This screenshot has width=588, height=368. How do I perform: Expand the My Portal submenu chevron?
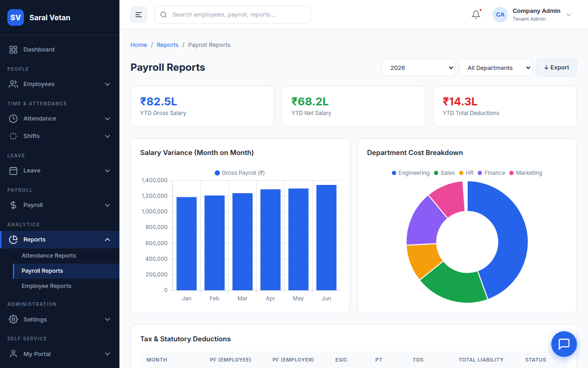[107, 354]
